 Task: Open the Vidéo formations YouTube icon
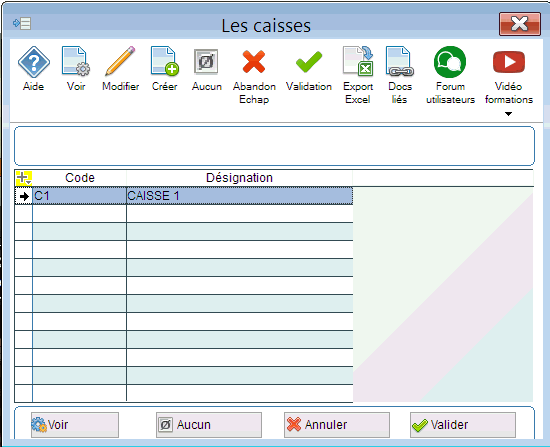[509, 62]
